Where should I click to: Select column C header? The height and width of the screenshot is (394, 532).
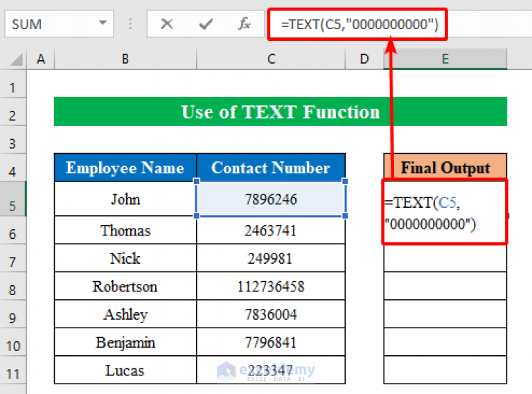[271, 59]
